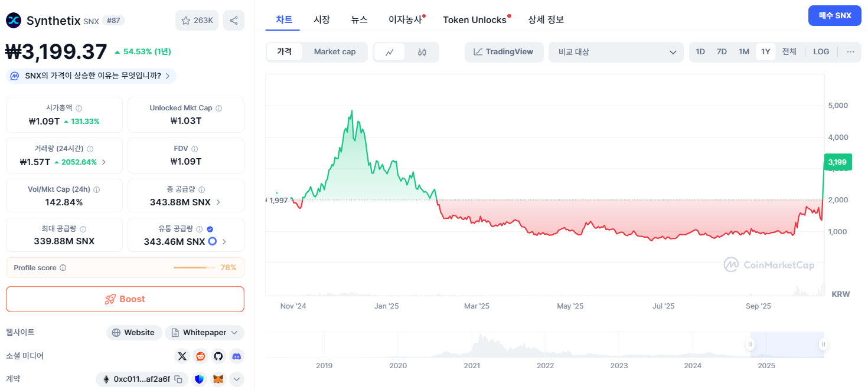Switch to line chart view icon
Viewport: 868px width, 390px height.
point(390,52)
